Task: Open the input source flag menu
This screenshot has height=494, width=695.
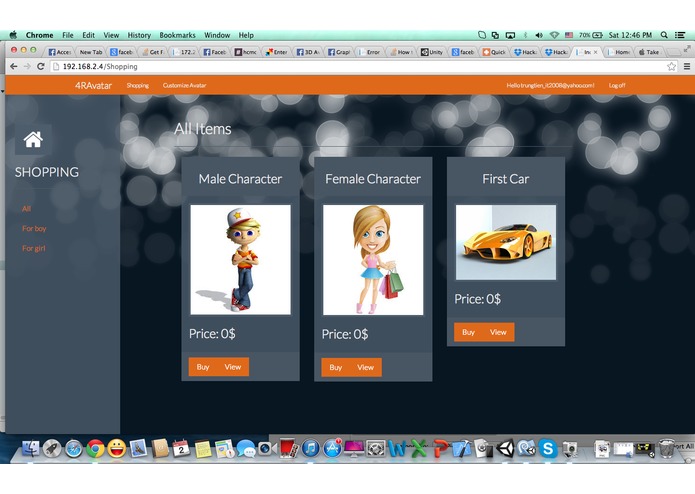Action: (x=569, y=35)
